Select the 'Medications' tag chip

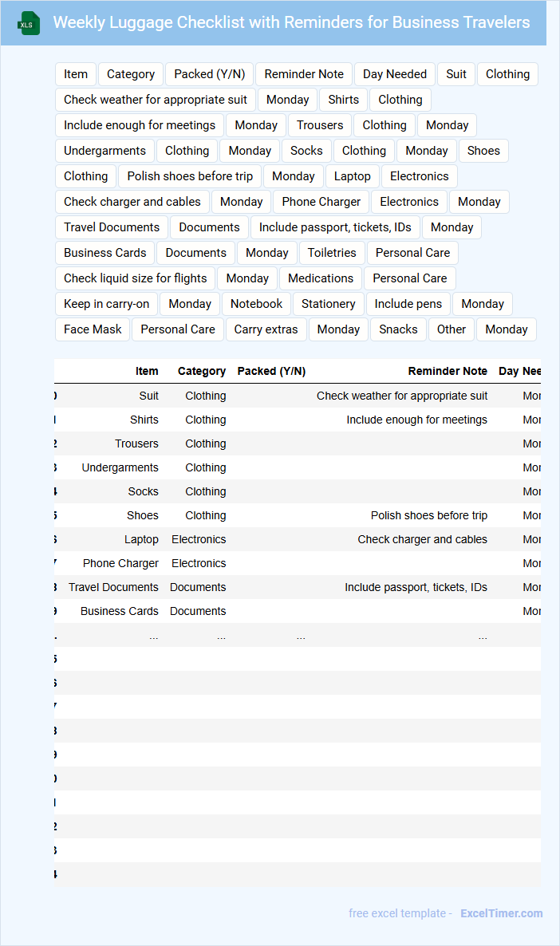321,278
